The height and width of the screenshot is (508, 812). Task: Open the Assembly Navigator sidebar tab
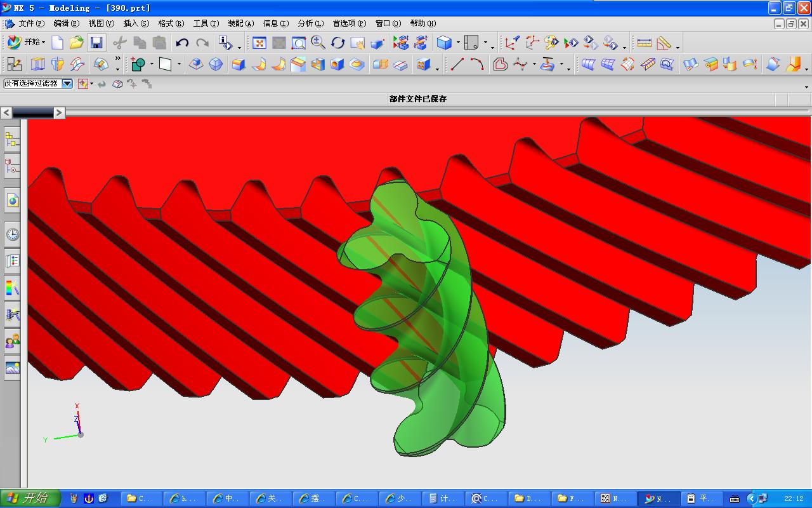pos(12,140)
